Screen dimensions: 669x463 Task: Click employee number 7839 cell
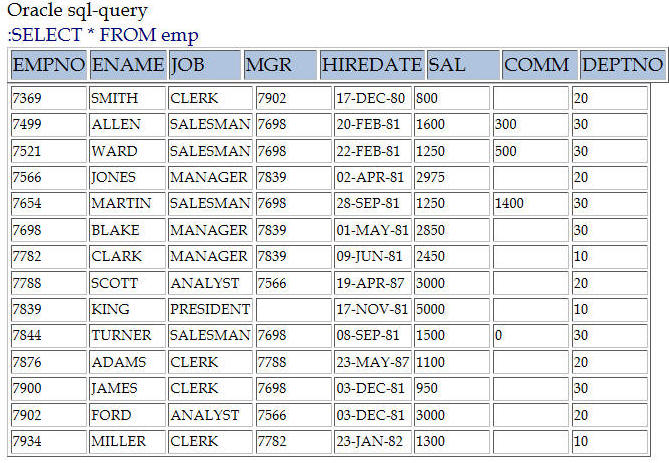49,309
